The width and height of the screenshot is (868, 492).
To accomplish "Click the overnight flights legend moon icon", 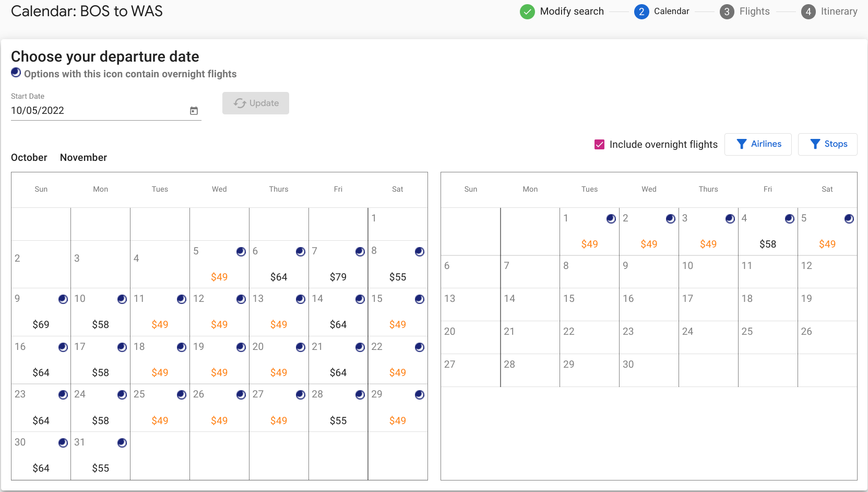I will point(16,73).
